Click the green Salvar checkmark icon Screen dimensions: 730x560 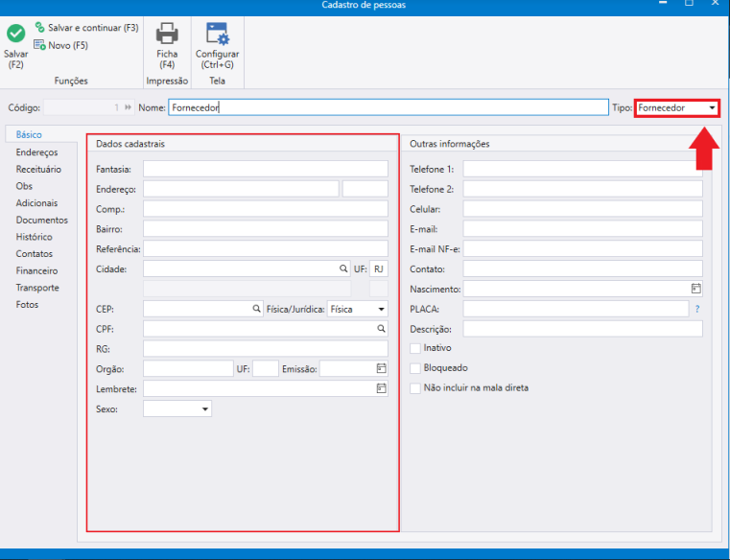tap(16, 34)
